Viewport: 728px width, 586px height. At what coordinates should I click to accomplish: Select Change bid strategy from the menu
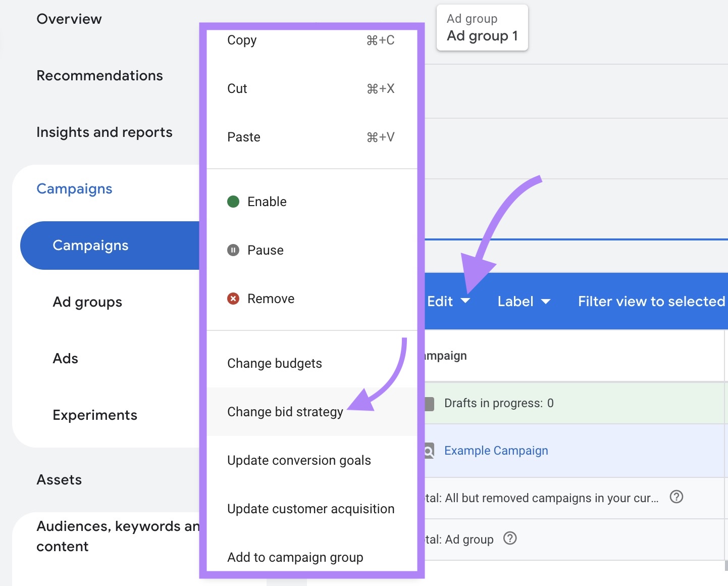pyautogui.click(x=285, y=412)
